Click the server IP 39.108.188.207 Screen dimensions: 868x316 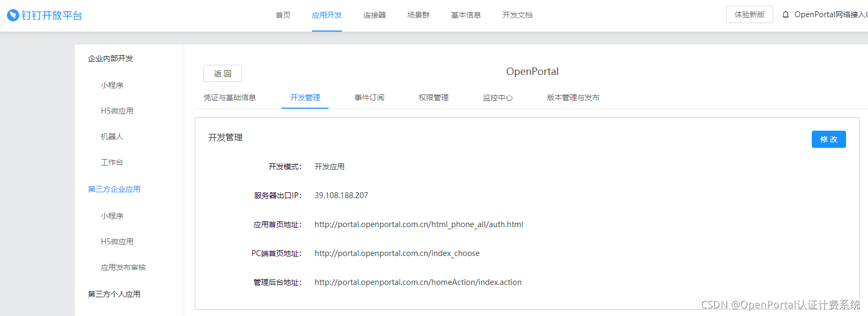(x=341, y=195)
